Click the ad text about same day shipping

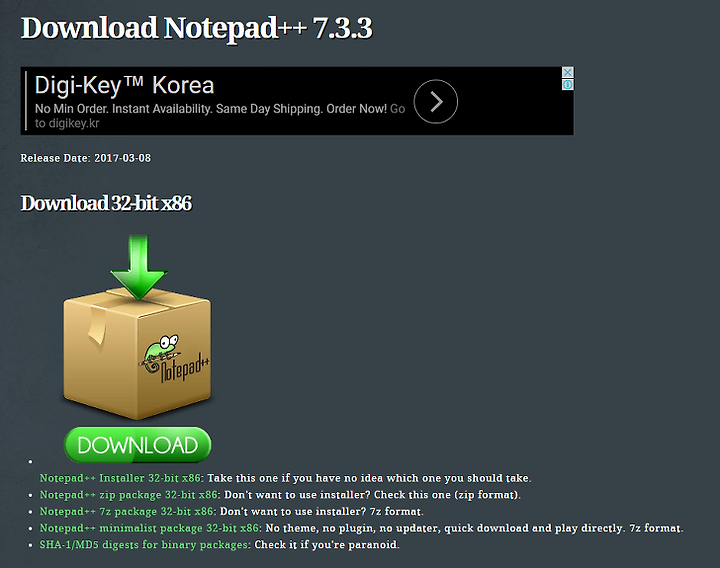[211, 109]
